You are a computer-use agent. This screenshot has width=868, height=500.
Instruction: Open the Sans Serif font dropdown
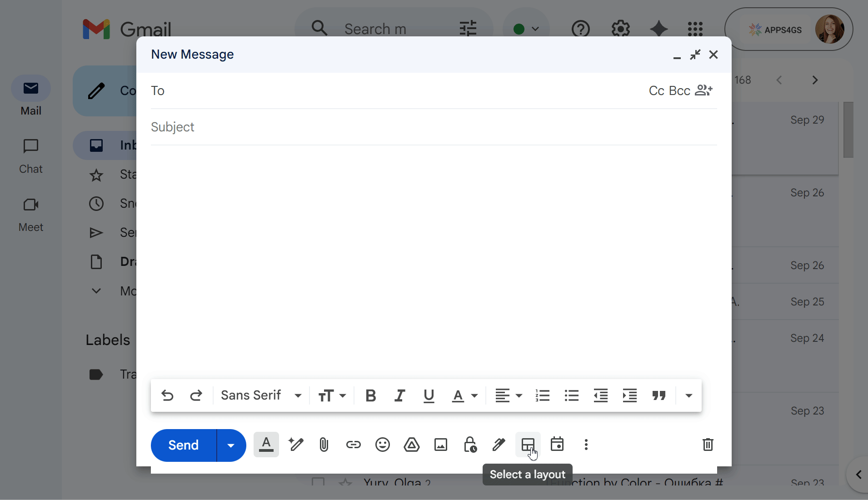(261, 395)
